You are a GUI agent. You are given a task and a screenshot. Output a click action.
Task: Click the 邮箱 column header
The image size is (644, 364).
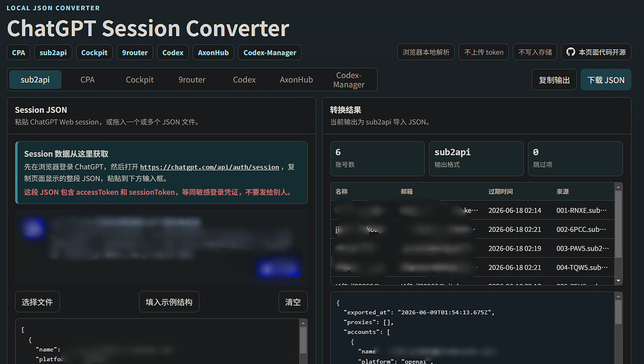(x=407, y=191)
